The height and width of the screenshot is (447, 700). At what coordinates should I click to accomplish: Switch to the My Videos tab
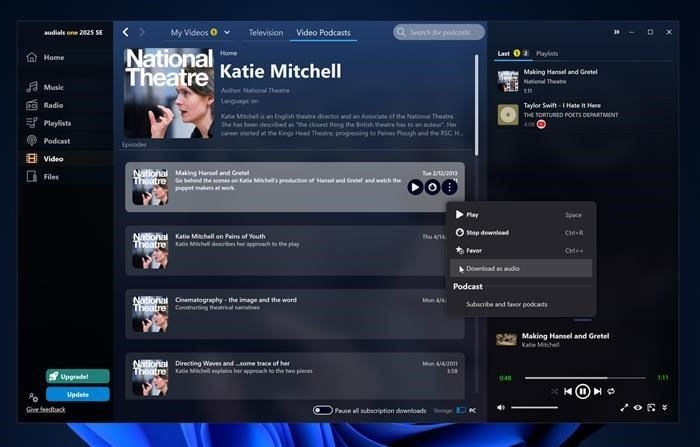[x=189, y=33]
